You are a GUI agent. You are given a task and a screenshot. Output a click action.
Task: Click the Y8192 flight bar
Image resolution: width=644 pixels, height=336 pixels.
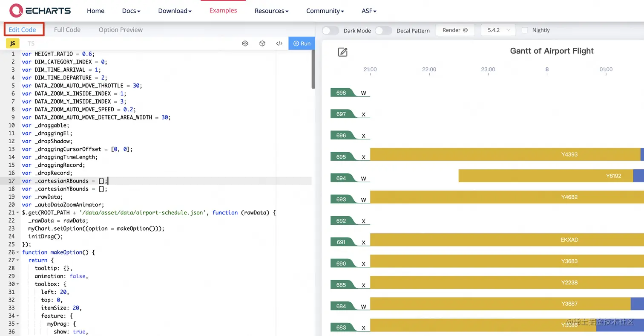click(546, 176)
